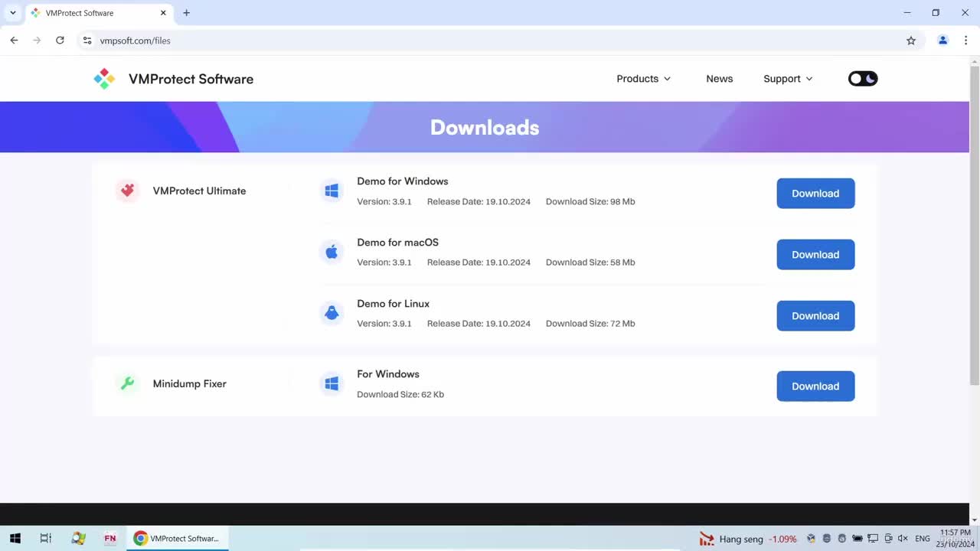980x551 pixels.
Task: View site information icon in address bar
Action: 87,41
